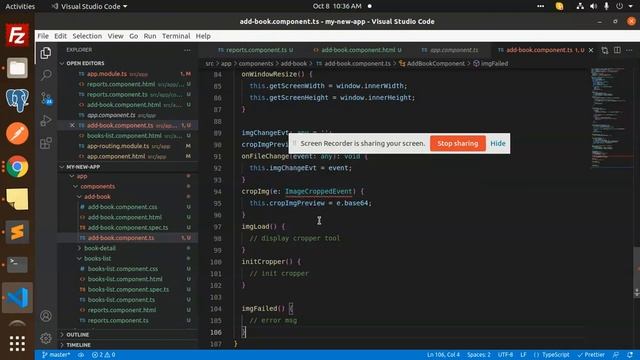Viewport: 640px width, 360px height.
Task: Open add-book.component.css in the explorer
Action: (122, 207)
